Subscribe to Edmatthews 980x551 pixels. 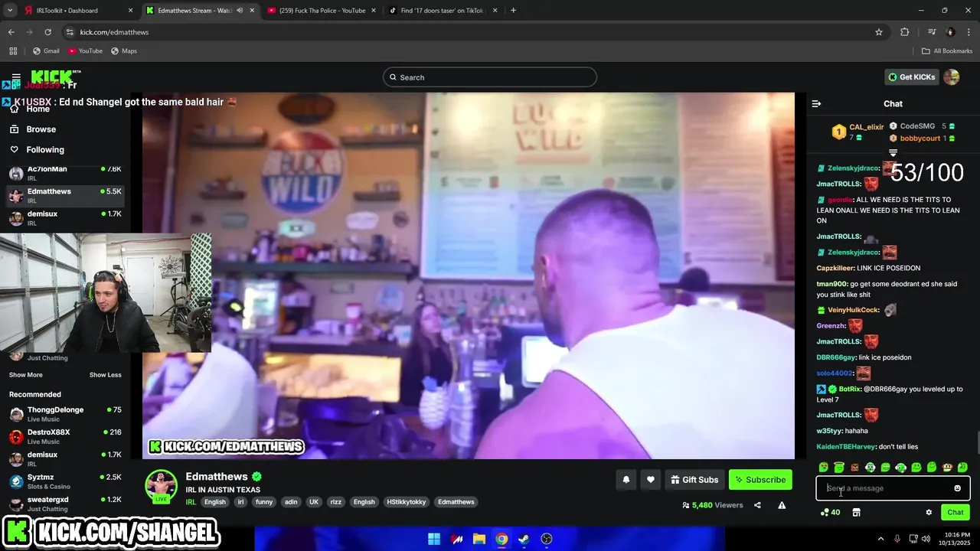[760, 480]
